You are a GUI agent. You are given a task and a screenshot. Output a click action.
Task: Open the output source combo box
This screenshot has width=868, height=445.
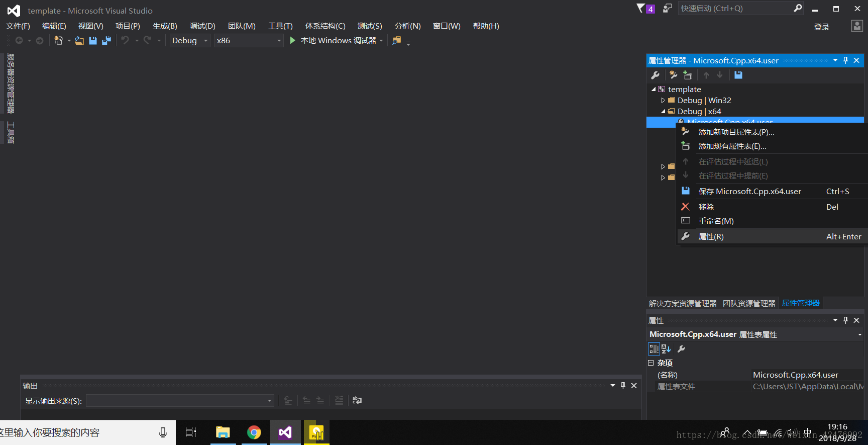tap(180, 401)
